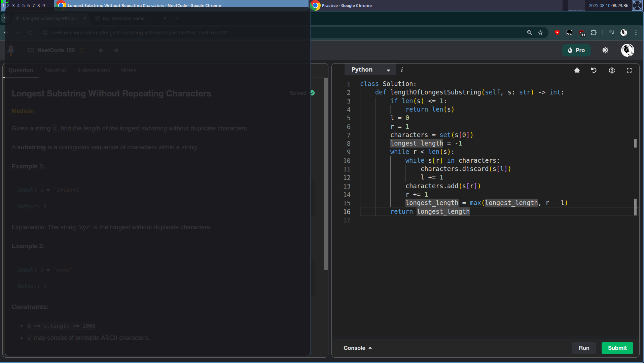Screen dimensions: 644x363
Task: Click the date and time clock
Action: click(608, 5)
